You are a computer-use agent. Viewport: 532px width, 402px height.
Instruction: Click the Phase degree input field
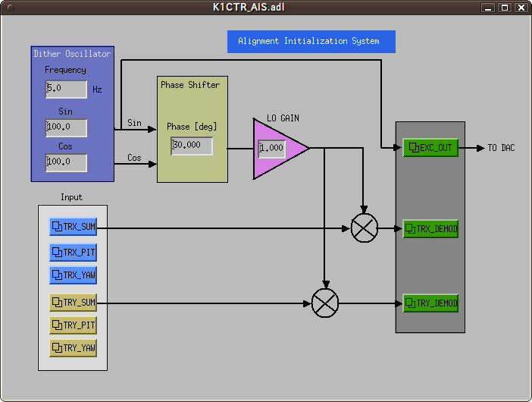[192, 146]
